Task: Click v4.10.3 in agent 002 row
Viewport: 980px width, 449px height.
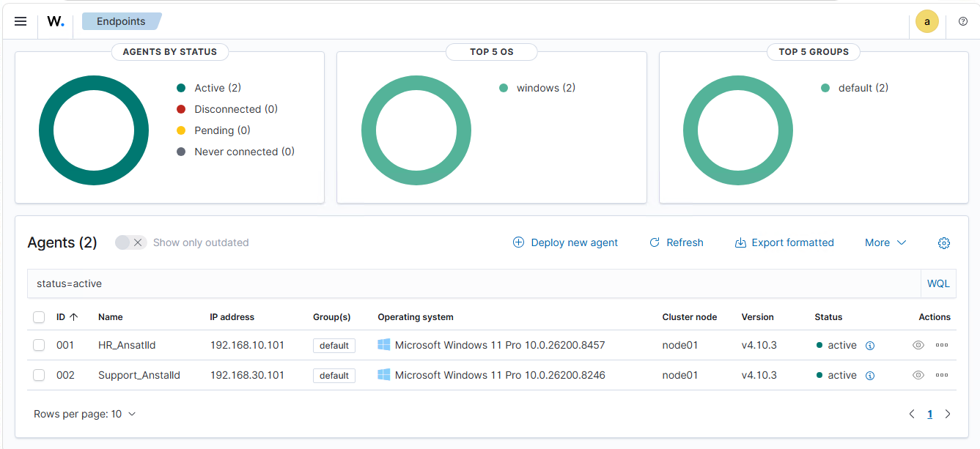Action: [x=759, y=375]
